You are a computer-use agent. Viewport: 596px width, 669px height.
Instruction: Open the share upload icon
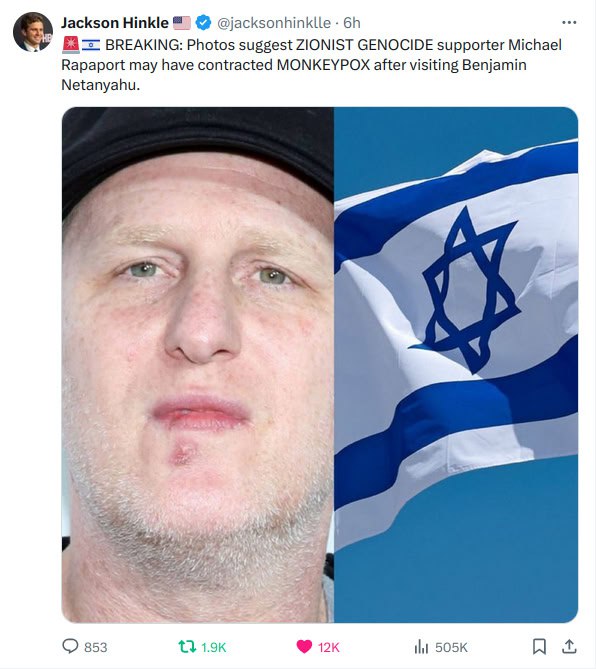click(x=569, y=646)
